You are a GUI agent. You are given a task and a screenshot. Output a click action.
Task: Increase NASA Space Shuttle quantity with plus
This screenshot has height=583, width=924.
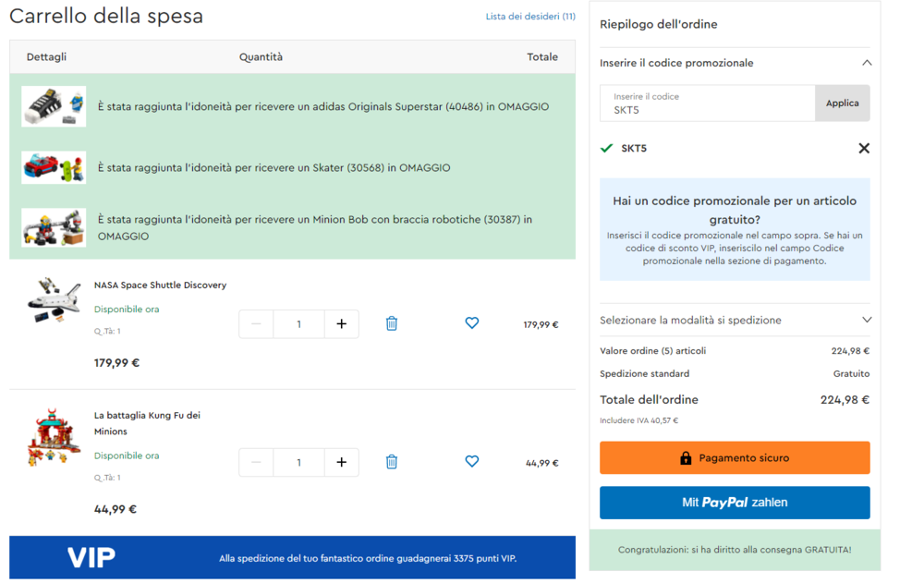click(341, 323)
